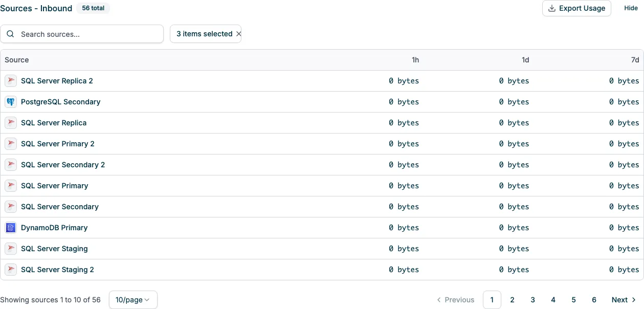Viewport: 644px width, 309px height.
Task: Click the 1d value for SQL Server Primary 2
Action: 514,144
